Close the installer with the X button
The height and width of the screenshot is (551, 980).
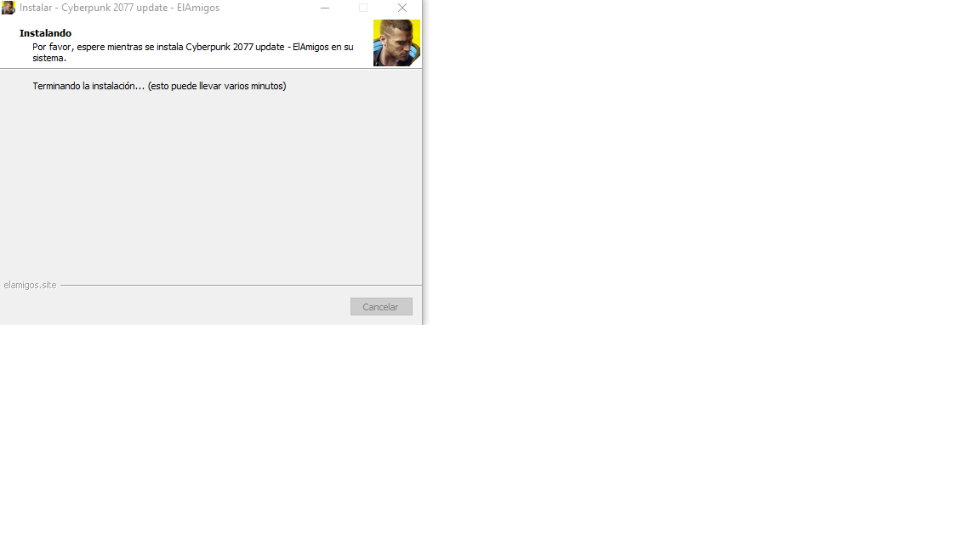402,9
